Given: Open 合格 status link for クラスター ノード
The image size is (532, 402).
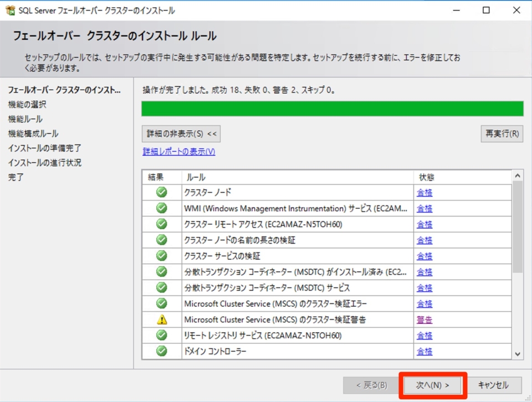Looking at the screenshot, I should tap(424, 193).
